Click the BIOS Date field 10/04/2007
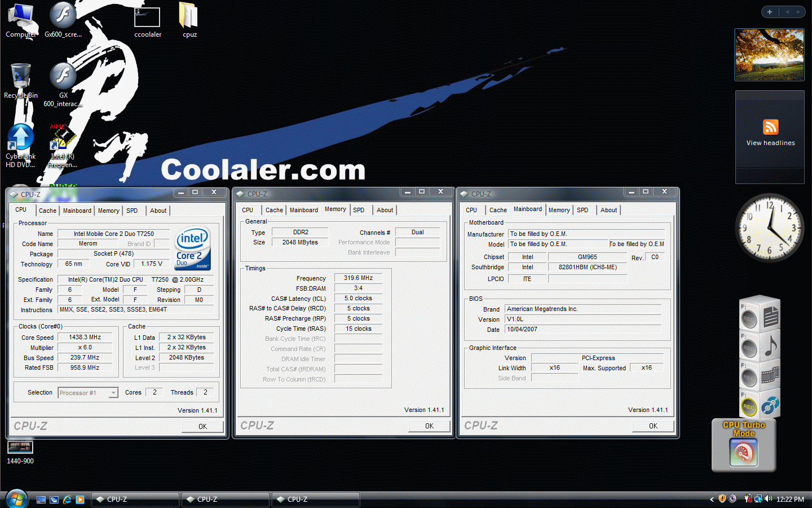 click(x=584, y=329)
